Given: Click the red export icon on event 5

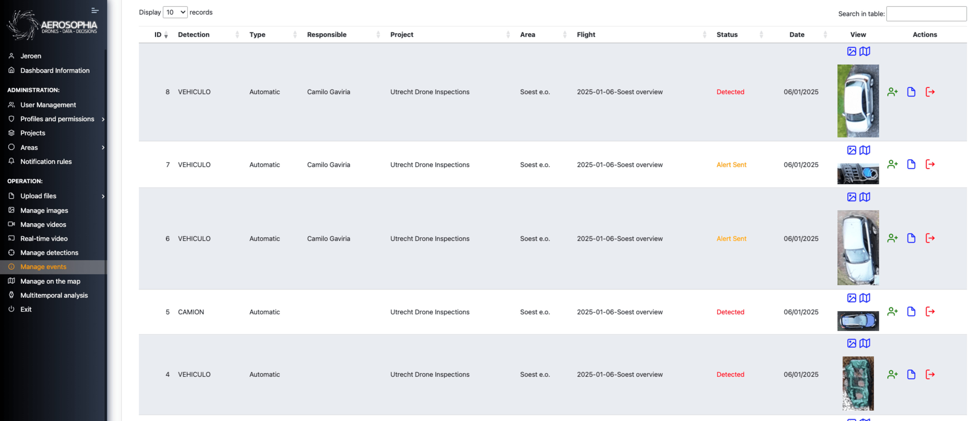Looking at the screenshot, I should point(931,312).
